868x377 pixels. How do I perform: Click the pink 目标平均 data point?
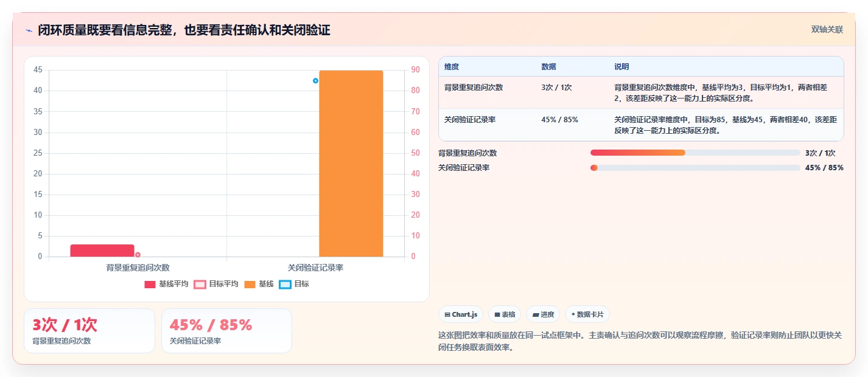tap(138, 255)
